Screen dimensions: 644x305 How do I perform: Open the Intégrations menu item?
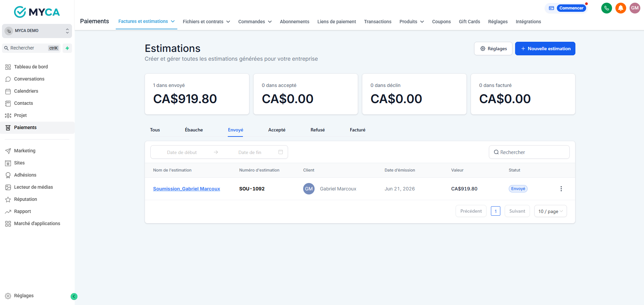528,22
